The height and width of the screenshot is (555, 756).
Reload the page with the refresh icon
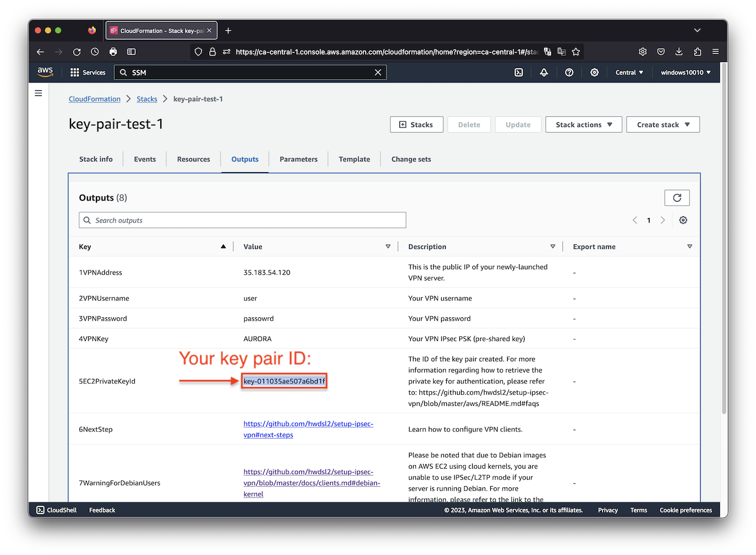[77, 51]
